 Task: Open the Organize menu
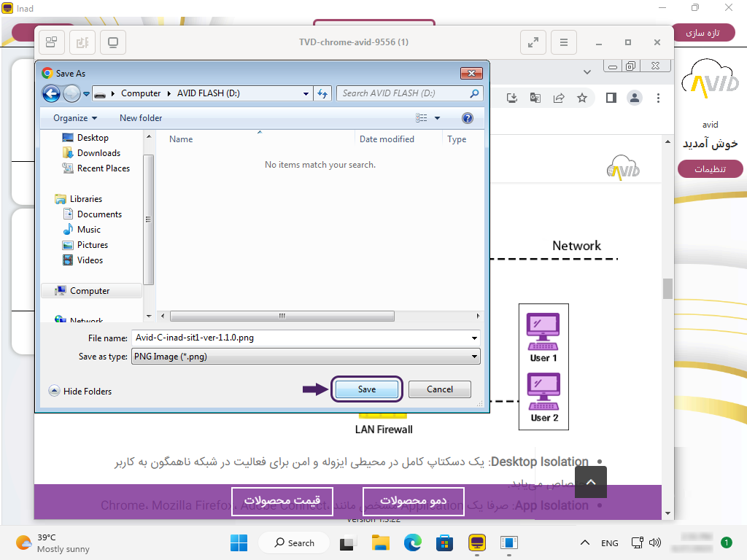75,118
